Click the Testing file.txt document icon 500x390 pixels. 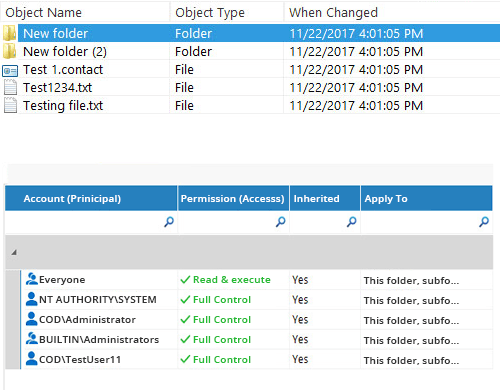pos(10,106)
